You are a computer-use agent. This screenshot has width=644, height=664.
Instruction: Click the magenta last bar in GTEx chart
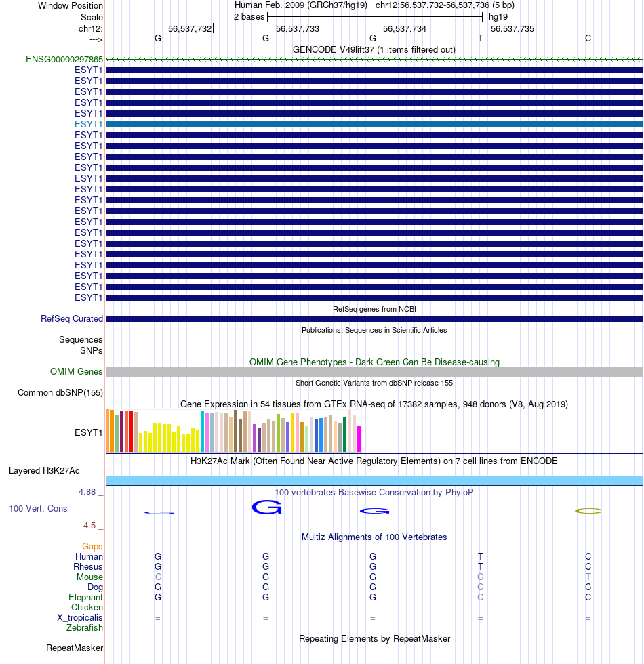tap(359, 439)
